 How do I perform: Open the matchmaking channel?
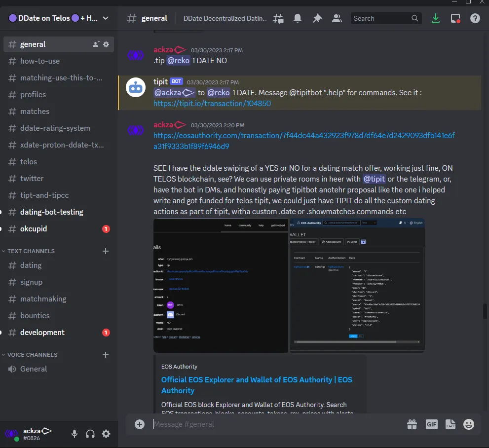(x=59, y=299)
